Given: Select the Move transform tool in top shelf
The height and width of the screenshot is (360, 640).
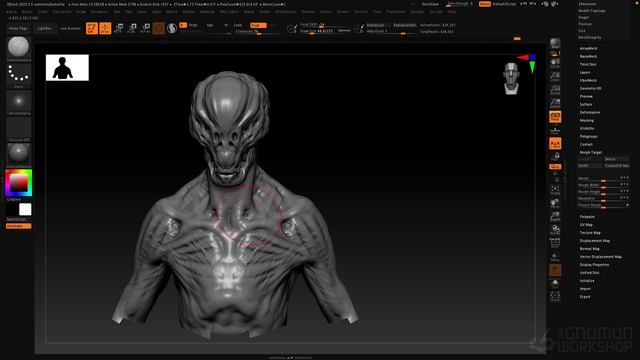Looking at the screenshot, I should point(119,28).
